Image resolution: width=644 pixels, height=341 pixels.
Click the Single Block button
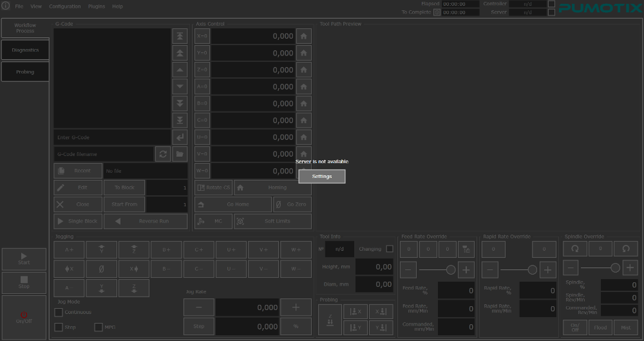[x=78, y=221]
